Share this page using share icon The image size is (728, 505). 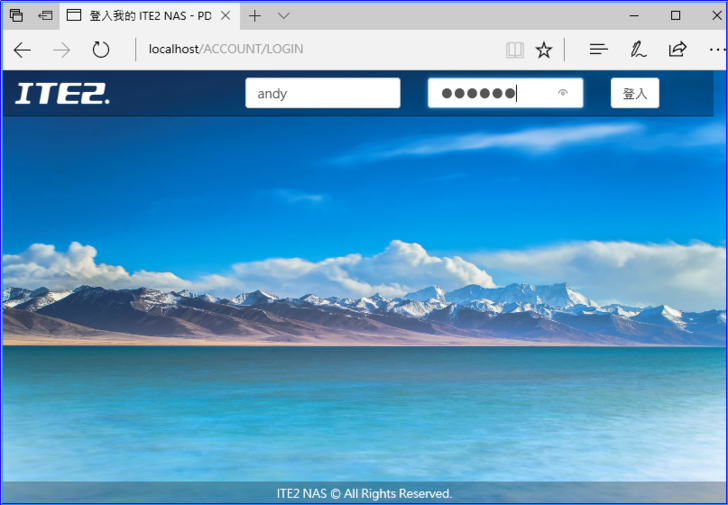tap(677, 49)
